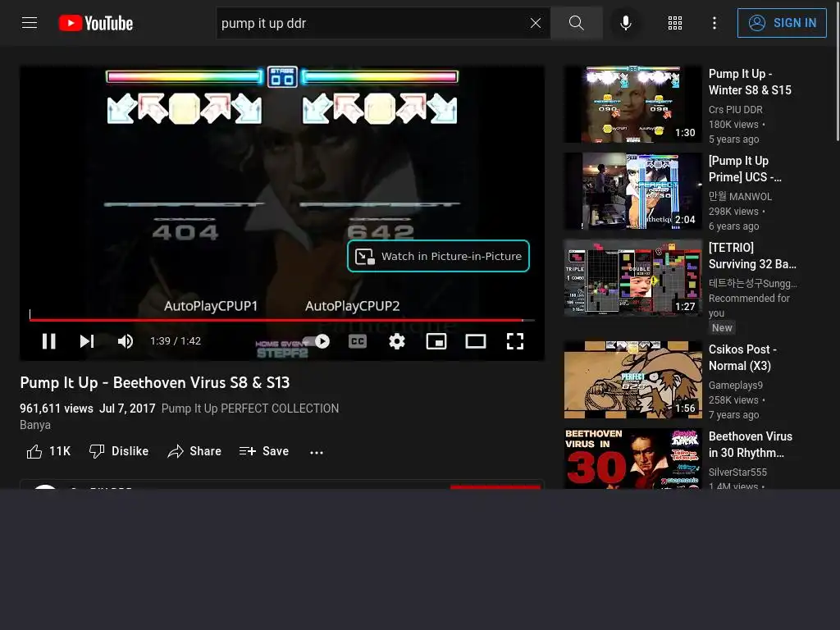Open Pump It Up Prime UCS thumbnail
This screenshot has width=840, height=630.
coord(632,190)
